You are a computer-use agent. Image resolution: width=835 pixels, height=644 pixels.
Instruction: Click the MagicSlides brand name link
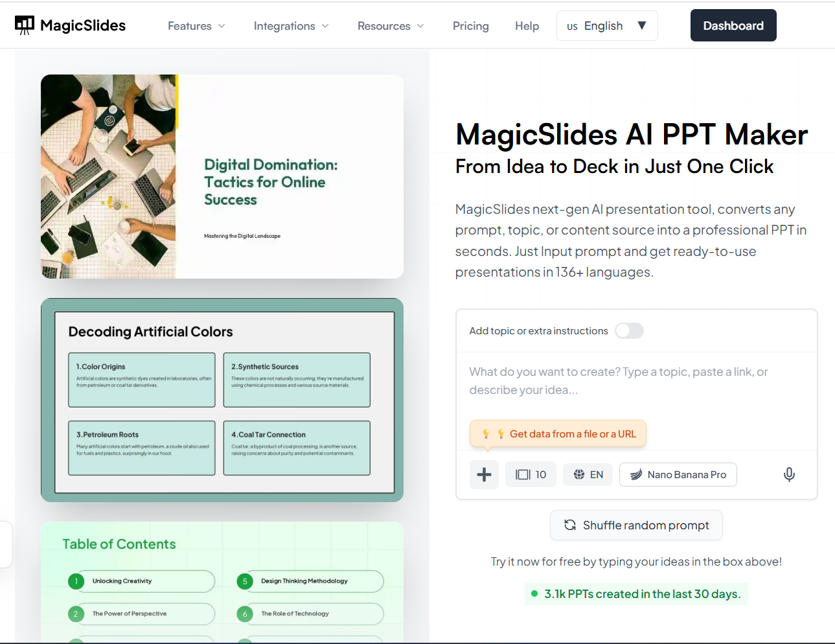(x=83, y=25)
